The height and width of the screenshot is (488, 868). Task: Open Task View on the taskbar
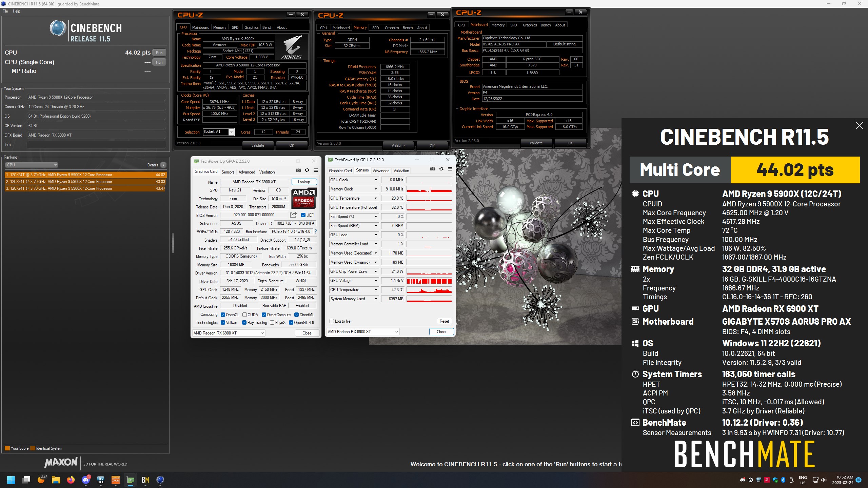pyautogui.click(x=26, y=480)
